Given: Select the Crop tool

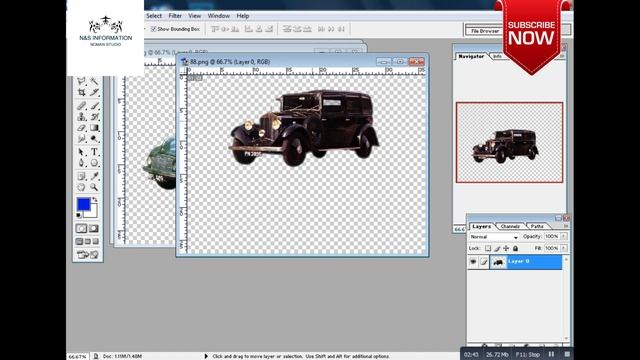Looking at the screenshot, I should coord(81,93).
